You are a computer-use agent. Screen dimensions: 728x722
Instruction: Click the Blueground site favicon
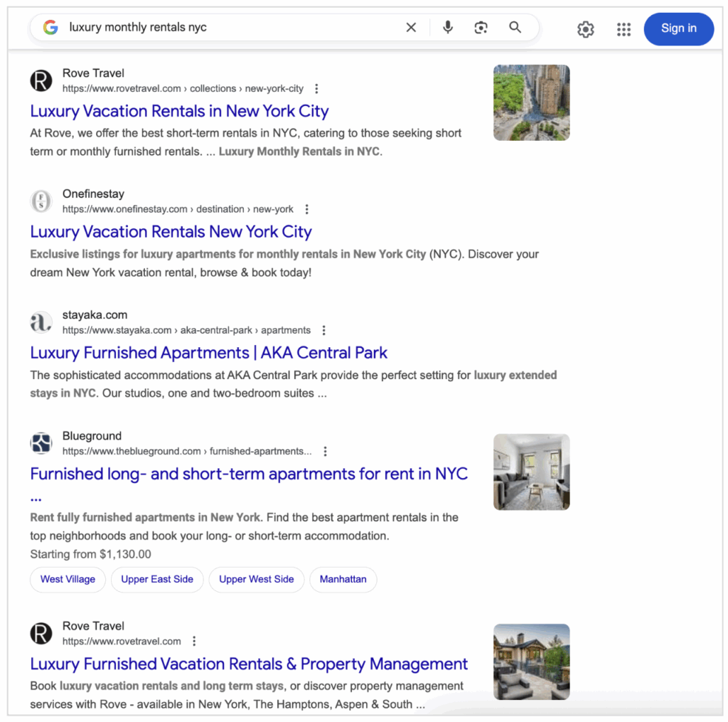41,442
